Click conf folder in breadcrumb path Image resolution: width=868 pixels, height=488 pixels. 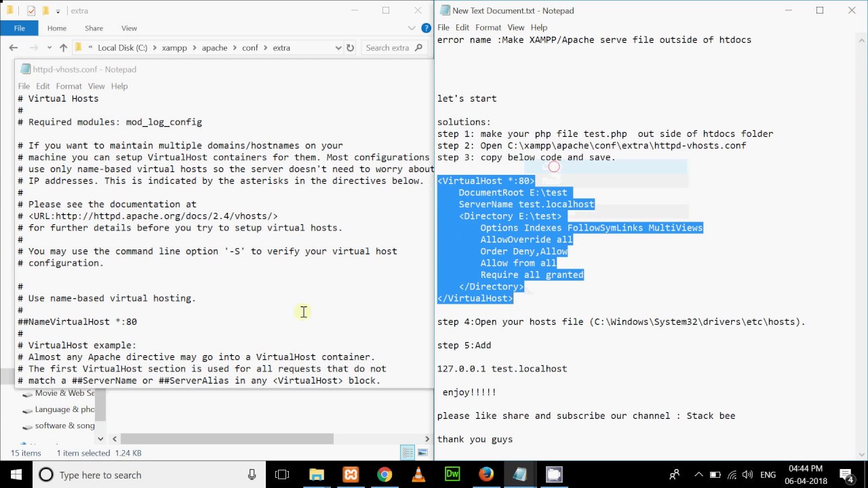[x=250, y=48]
